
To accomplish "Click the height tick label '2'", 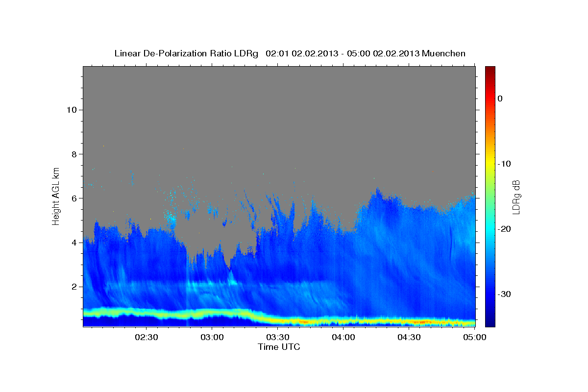I will (x=73, y=286).
